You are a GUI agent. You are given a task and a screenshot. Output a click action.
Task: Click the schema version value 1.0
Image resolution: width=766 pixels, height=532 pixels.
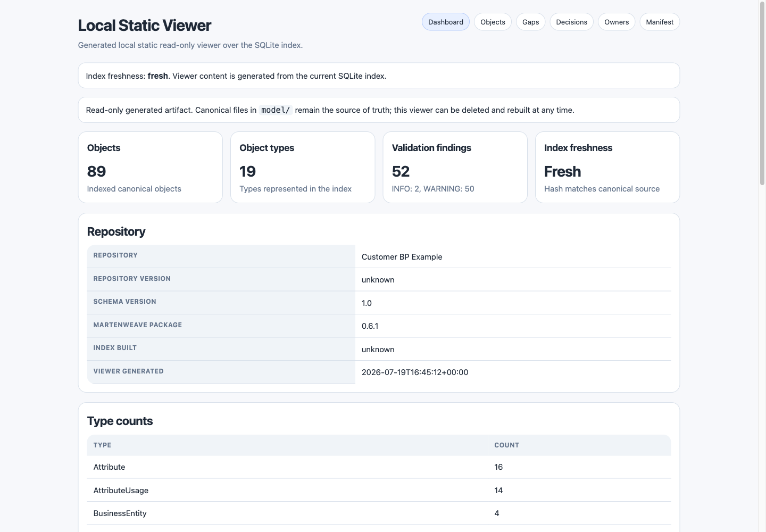coord(367,303)
